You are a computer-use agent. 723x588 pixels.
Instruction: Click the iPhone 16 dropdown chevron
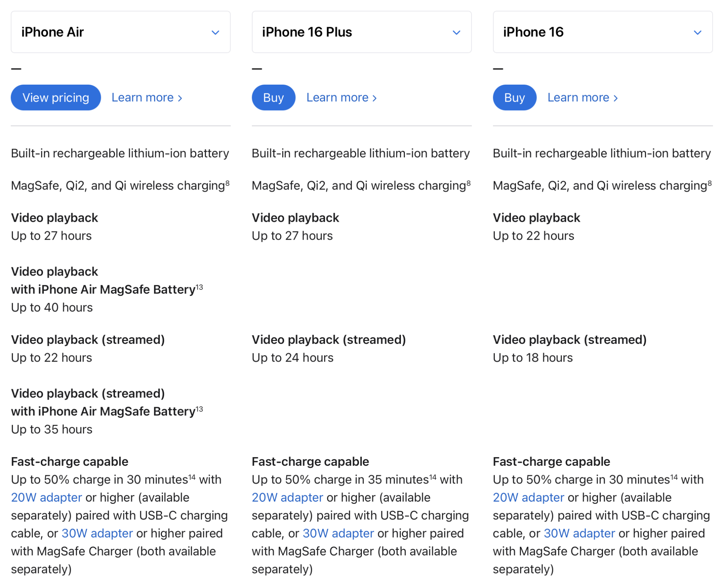point(697,33)
